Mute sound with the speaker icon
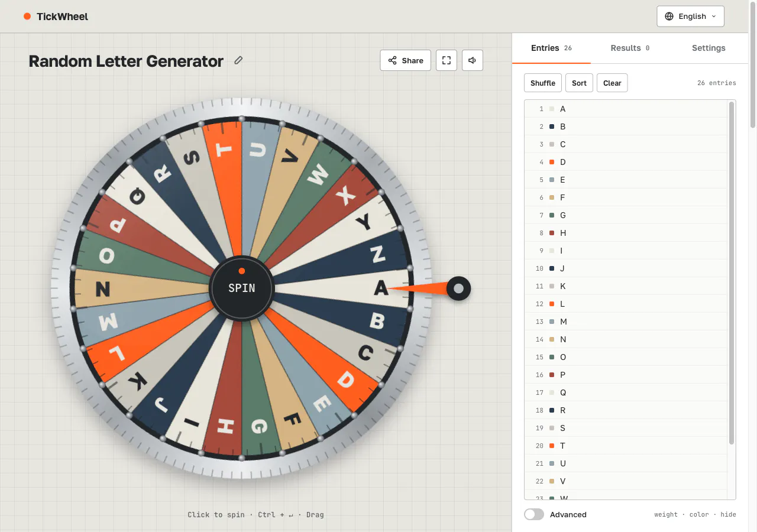 pos(473,60)
